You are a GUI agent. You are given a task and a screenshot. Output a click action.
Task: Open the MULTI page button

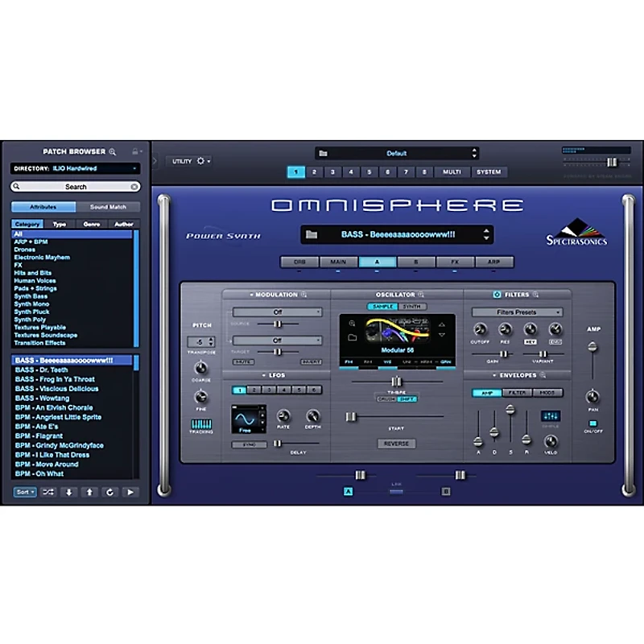click(451, 171)
